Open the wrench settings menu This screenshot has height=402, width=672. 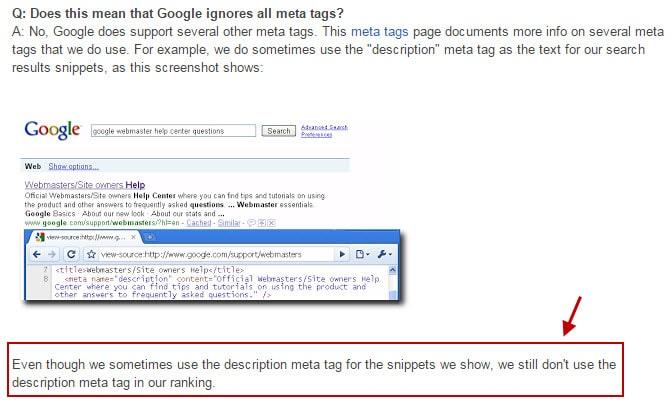384,255
